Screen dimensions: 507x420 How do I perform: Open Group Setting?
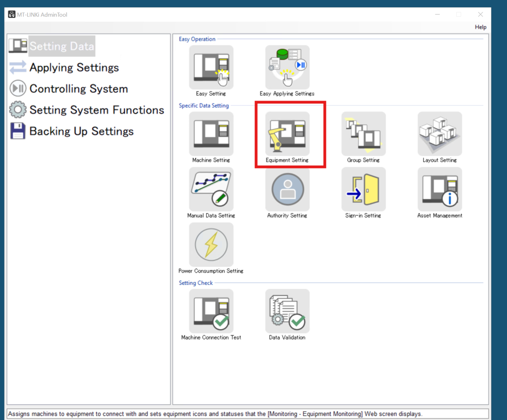pyautogui.click(x=363, y=134)
